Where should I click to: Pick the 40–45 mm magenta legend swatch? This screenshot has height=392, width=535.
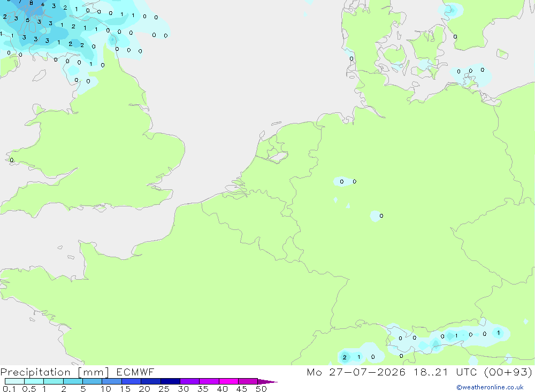click(x=228, y=381)
